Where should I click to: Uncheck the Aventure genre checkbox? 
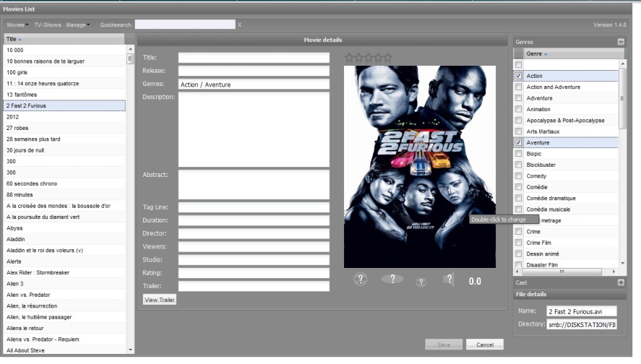pyautogui.click(x=518, y=142)
